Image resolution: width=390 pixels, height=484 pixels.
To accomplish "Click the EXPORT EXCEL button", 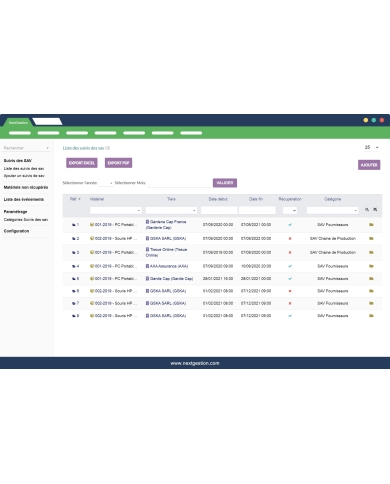I will [82, 163].
